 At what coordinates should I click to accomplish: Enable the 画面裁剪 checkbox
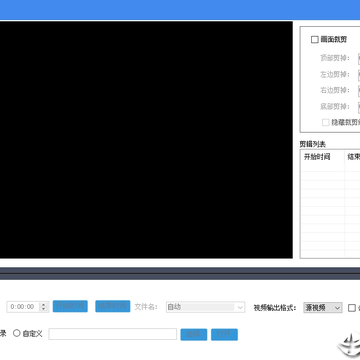click(x=315, y=40)
